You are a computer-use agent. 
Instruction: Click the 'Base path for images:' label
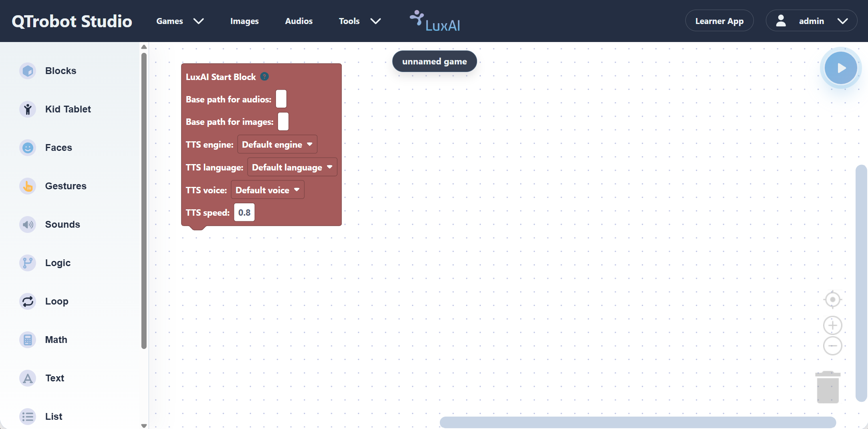tap(230, 122)
